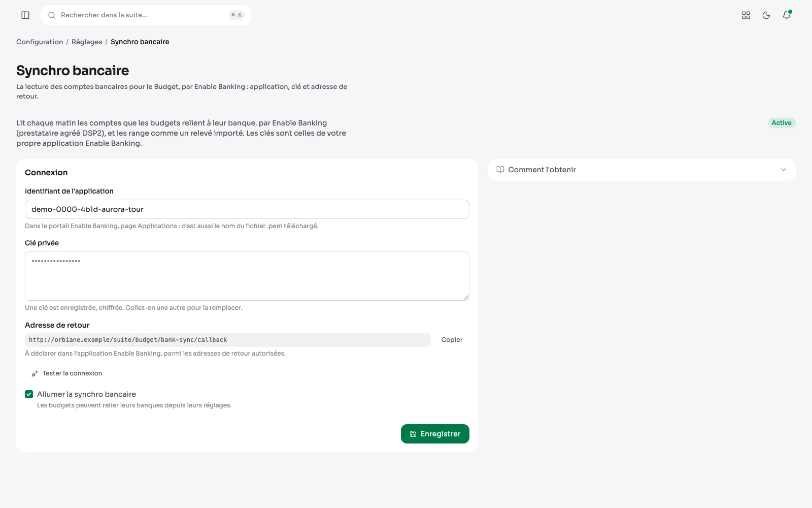Screen dimensions: 812x508
Task: Click the 'Une clé est enregistrée, chiffrée' hint
Action: [x=133, y=308]
